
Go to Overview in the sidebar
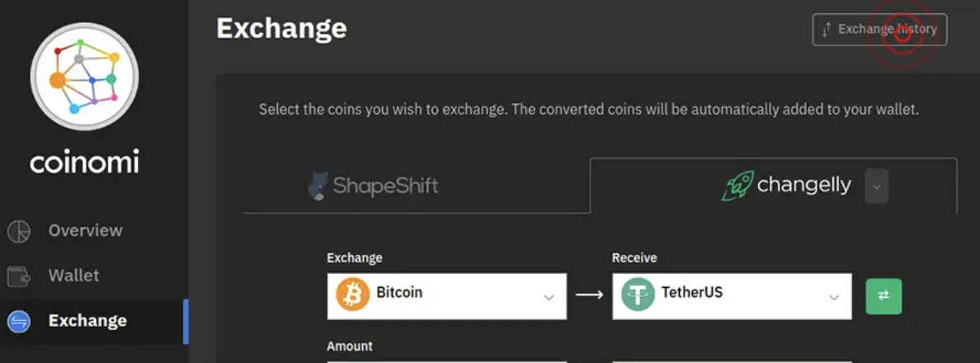(x=85, y=231)
